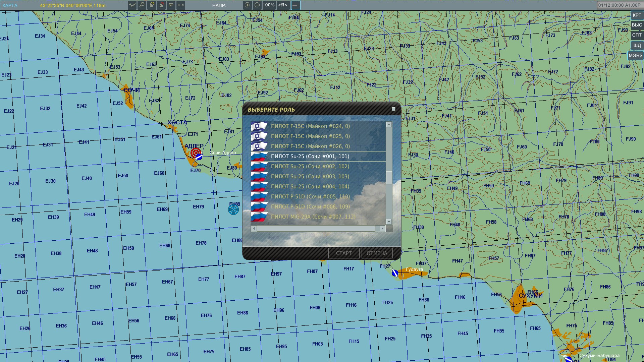
Task: Zoom out with the minus icon
Action: tap(257, 5)
